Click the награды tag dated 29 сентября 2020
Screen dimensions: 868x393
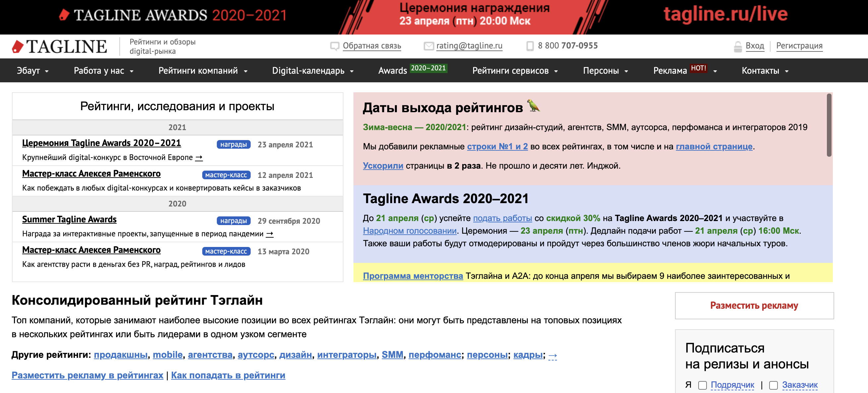pyautogui.click(x=233, y=221)
